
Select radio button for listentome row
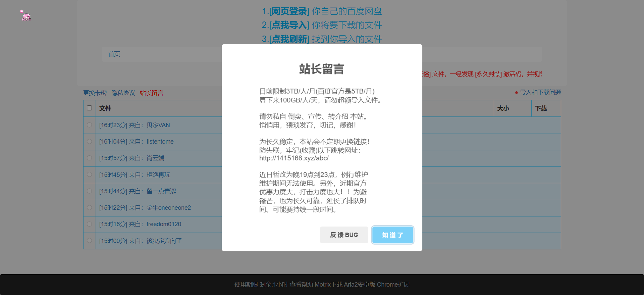(x=89, y=142)
